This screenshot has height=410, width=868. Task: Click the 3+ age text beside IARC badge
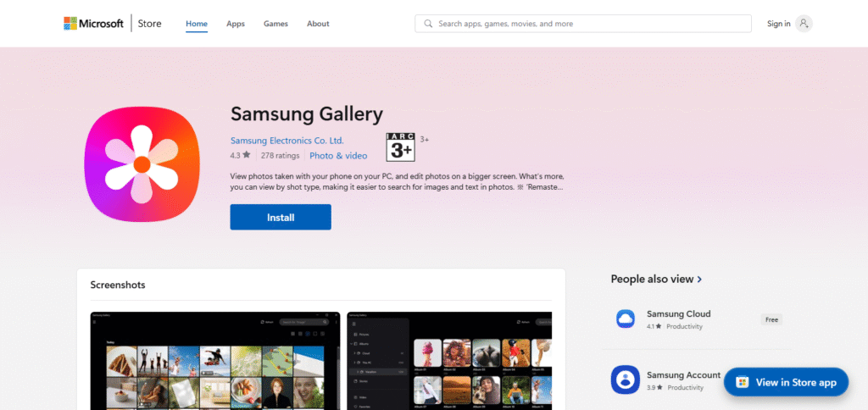(425, 140)
